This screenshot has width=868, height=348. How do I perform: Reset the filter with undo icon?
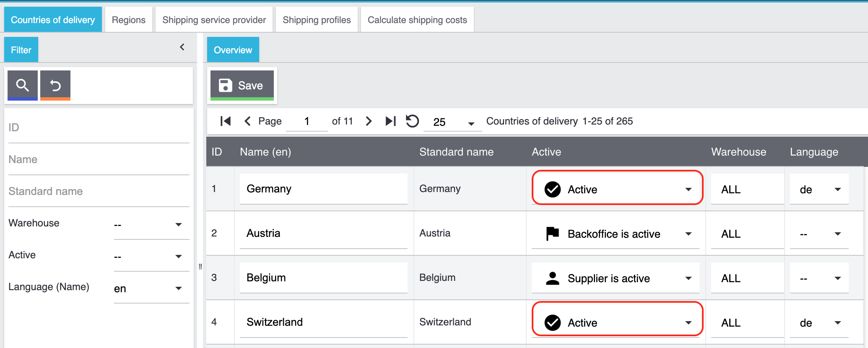[x=55, y=85]
